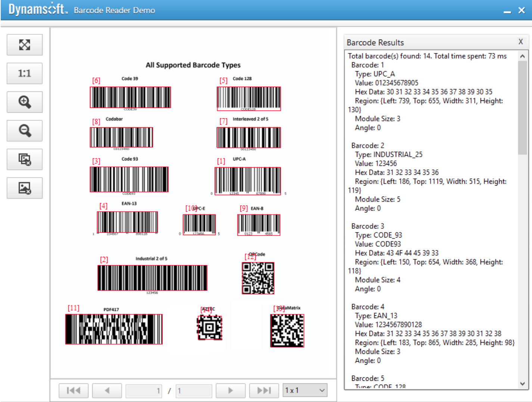Image resolution: width=532 pixels, height=402 pixels.
Task: Click the previous page arrow
Action: tap(107, 390)
